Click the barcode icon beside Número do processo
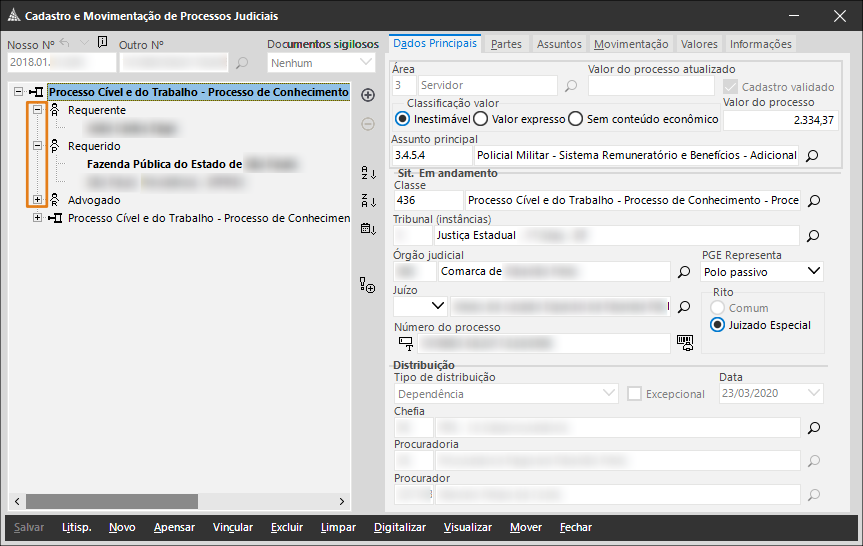This screenshot has width=863, height=546. (685, 343)
